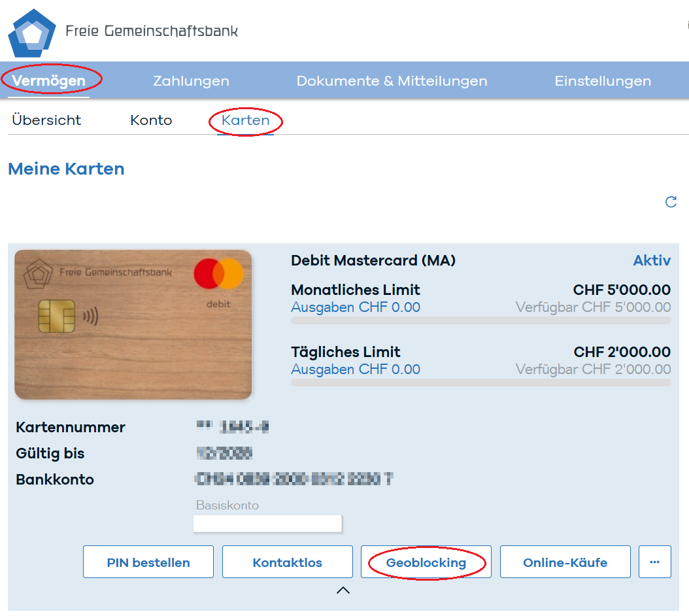Click the Bankkonto label
689x616 pixels.
pyautogui.click(x=55, y=479)
